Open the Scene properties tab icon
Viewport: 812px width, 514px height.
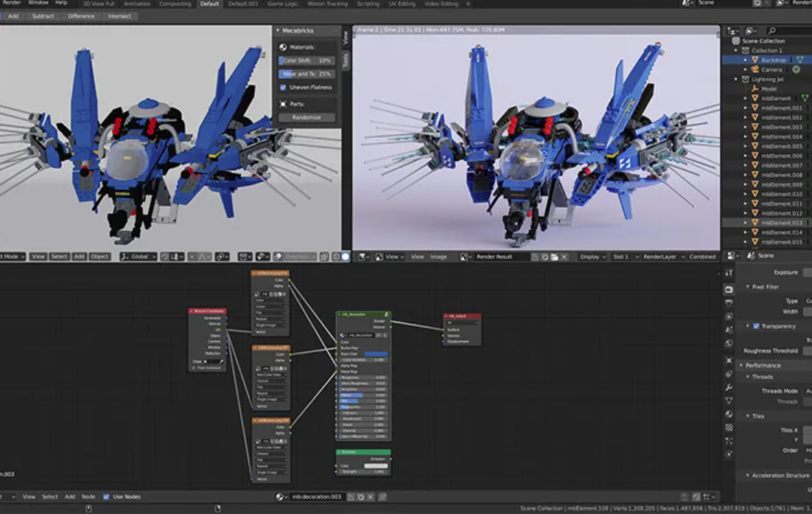[x=729, y=330]
